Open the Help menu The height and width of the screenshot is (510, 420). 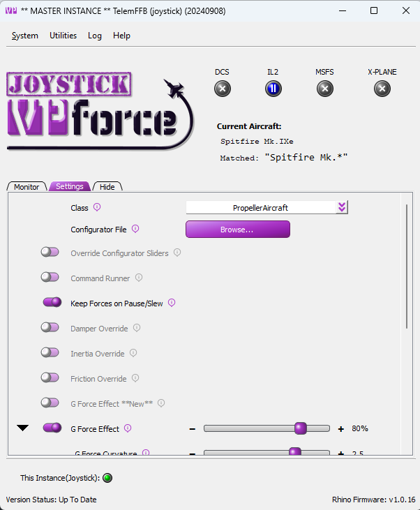coord(121,36)
